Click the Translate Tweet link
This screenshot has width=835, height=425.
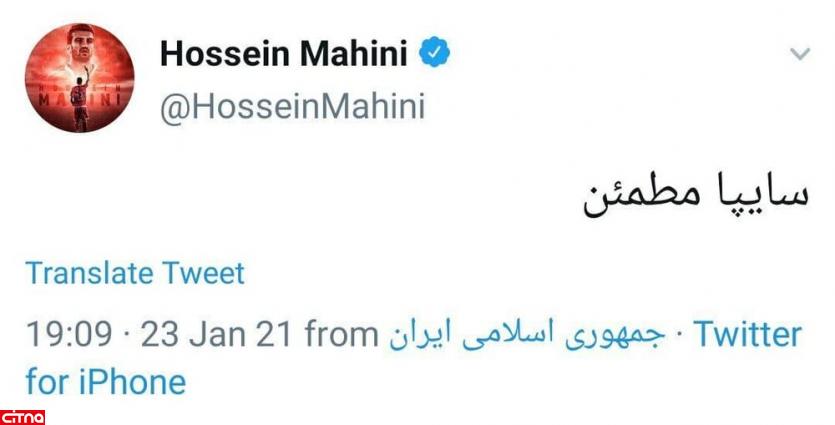tap(135, 273)
